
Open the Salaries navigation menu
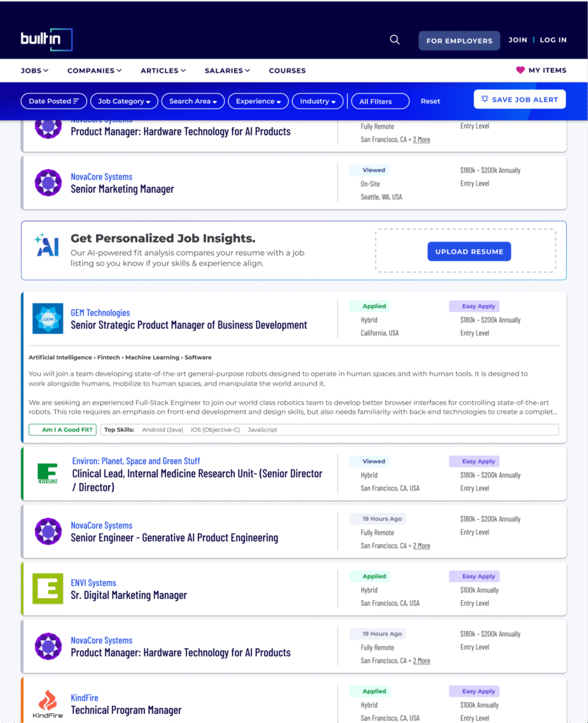[227, 71]
